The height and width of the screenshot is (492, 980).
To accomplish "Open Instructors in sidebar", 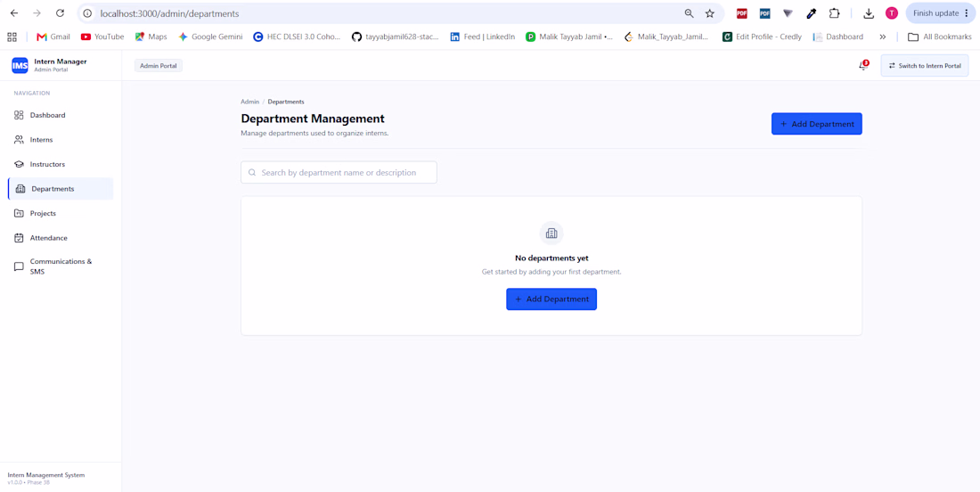I will pos(61,164).
